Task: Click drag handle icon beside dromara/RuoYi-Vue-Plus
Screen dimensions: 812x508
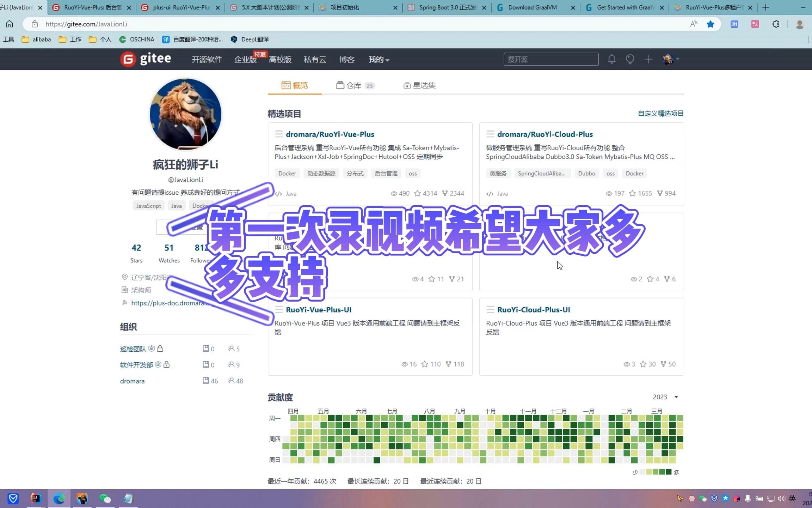Action: tap(279, 134)
